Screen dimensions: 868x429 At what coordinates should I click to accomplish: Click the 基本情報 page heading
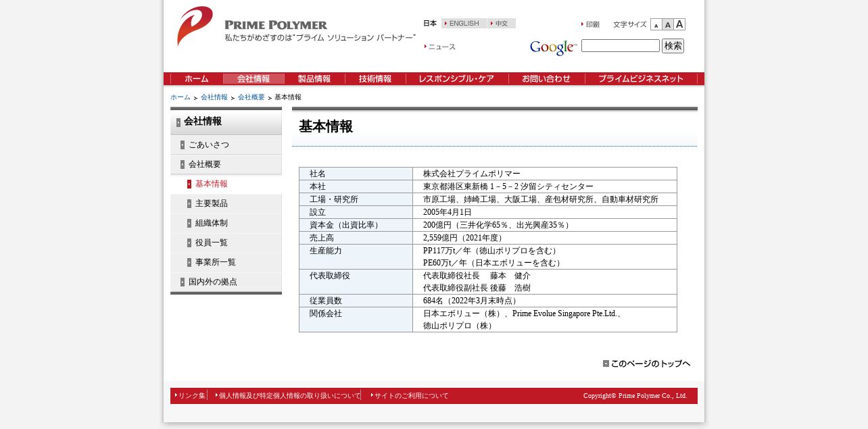click(326, 126)
